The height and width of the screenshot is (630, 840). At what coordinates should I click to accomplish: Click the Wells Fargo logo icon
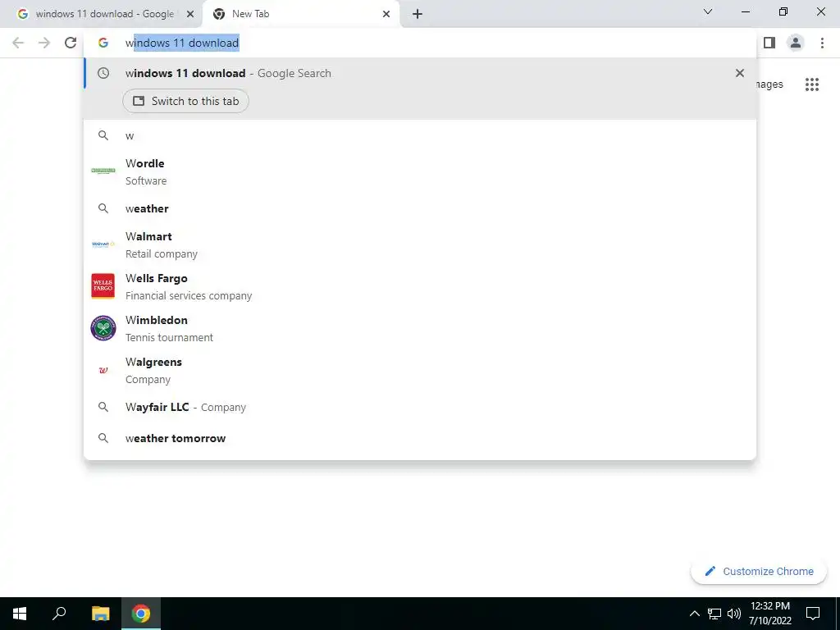(103, 285)
